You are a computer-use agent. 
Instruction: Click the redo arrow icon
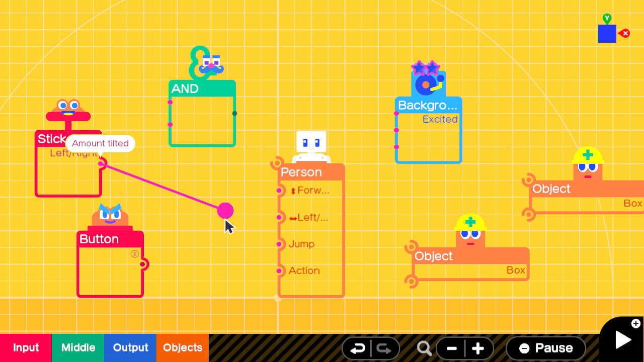coord(383,347)
